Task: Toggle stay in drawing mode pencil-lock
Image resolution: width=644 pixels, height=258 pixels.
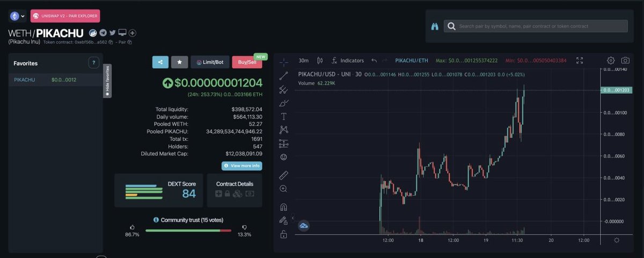Action: point(283,220)
